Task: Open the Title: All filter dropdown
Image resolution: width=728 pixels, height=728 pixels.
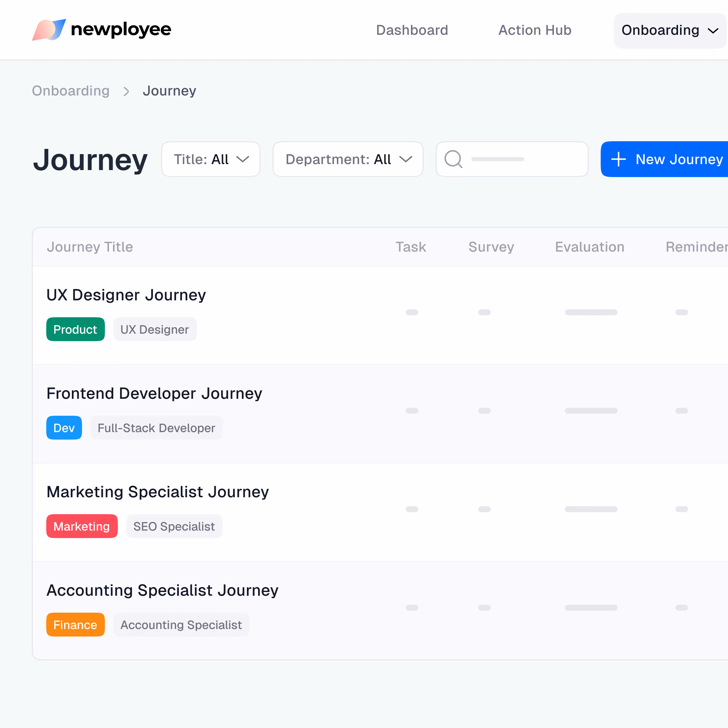Action: pos(211,159)
